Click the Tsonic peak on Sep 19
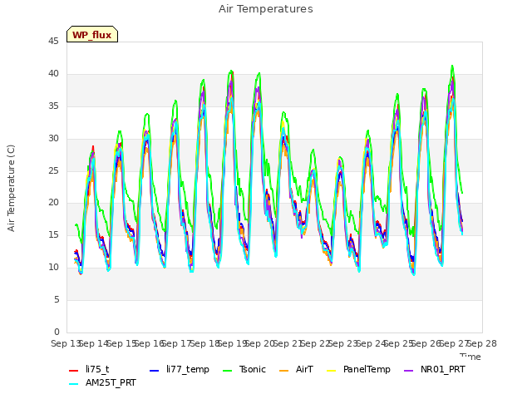The image size is (532, 399). [x=231, y=71]
